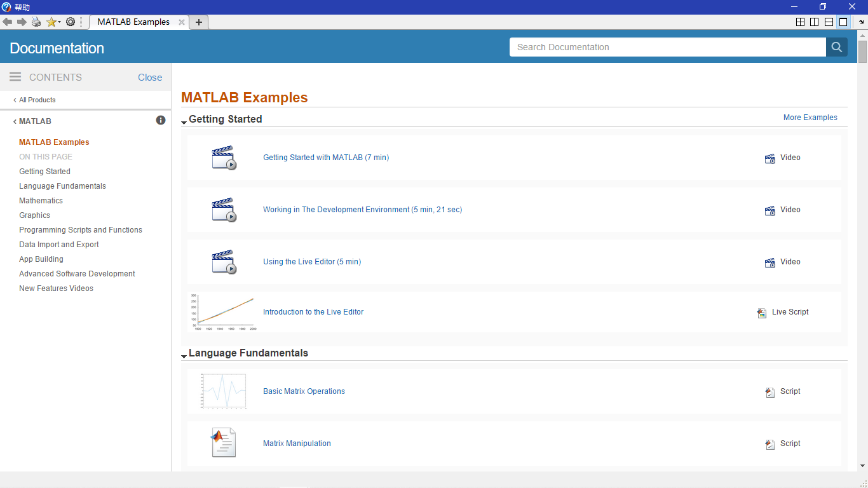This screenshot has height=488, width=868.
Task: Open the More Examples link
Action: click(x=810, y=118)
